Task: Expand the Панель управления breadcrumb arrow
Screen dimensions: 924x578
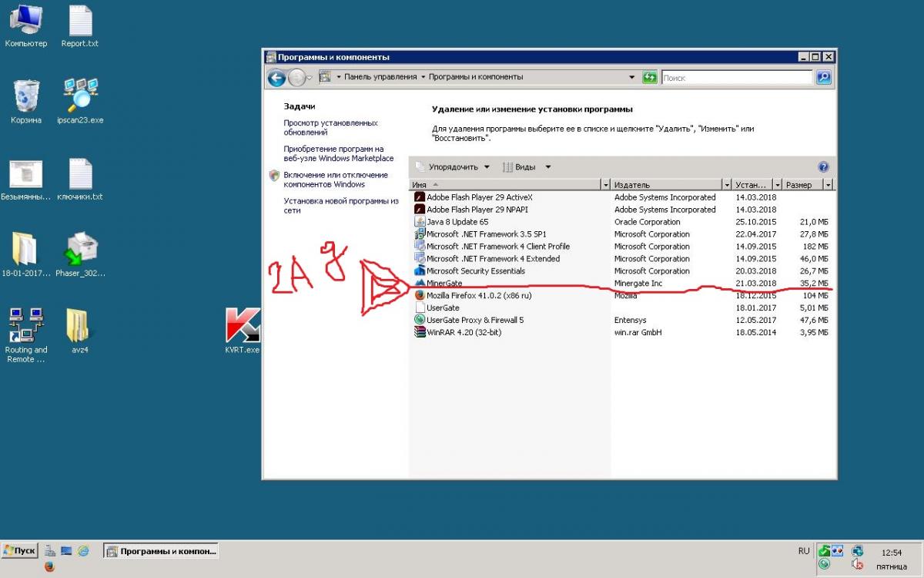Action: pyautogui.click(x=423, y=77)
